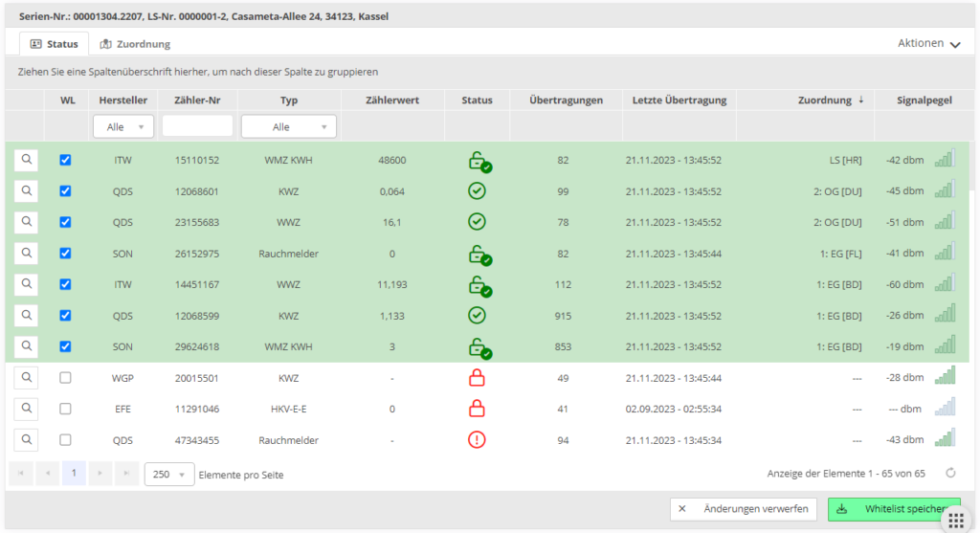Click the Zähler-Nr filter input field
Screen dimensions: 980x533
[197, 126]
